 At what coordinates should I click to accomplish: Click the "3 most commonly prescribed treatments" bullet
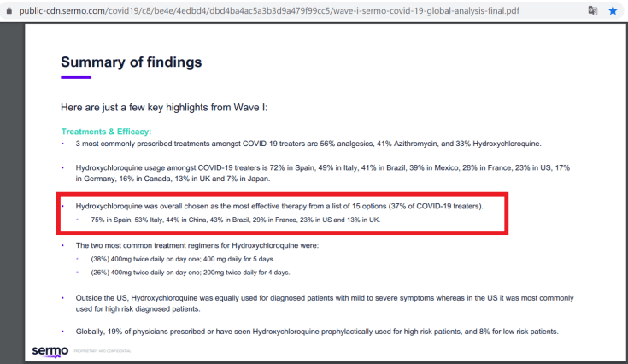pos(308,144)
